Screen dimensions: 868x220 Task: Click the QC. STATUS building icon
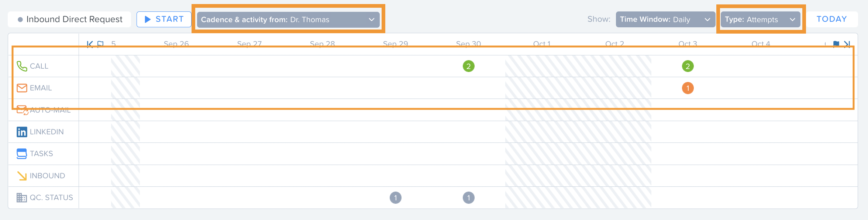[22, 197]
